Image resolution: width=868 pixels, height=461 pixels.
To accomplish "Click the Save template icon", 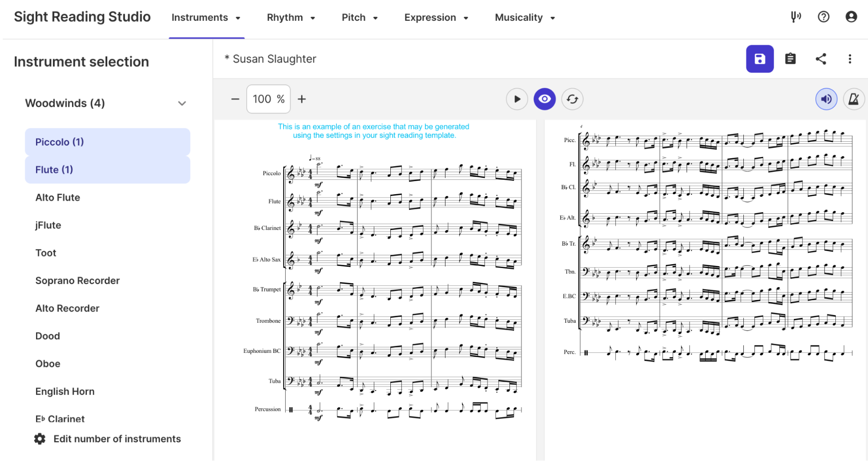I will pyautogui.click(x=759, y=59).
